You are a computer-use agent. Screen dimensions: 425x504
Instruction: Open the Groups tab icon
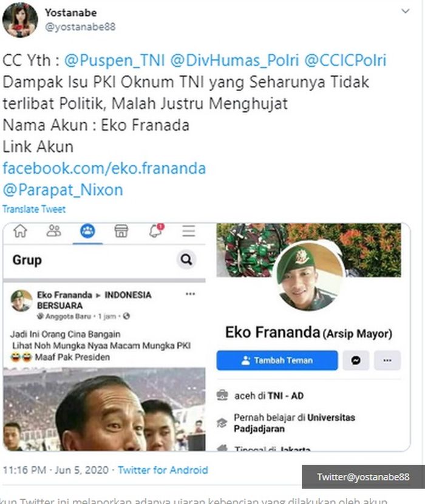click(x=87, y=231)
